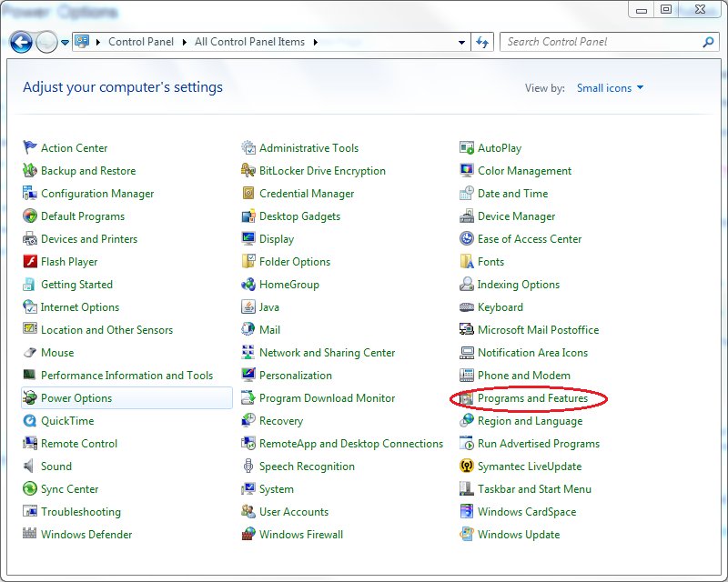Open the Flash Player icon
Image resolution: width=728 pixels, height=582 pixels.
click(30, 262)
